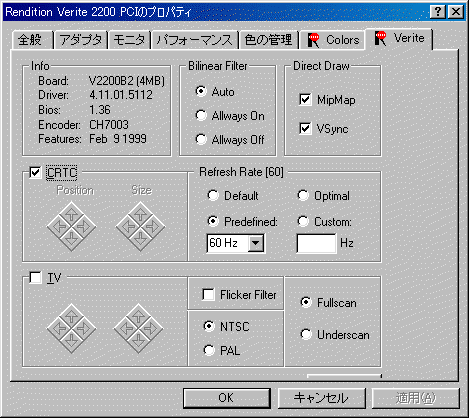
Task: Click CRTC Size up arrow
Action: point(140,214)
